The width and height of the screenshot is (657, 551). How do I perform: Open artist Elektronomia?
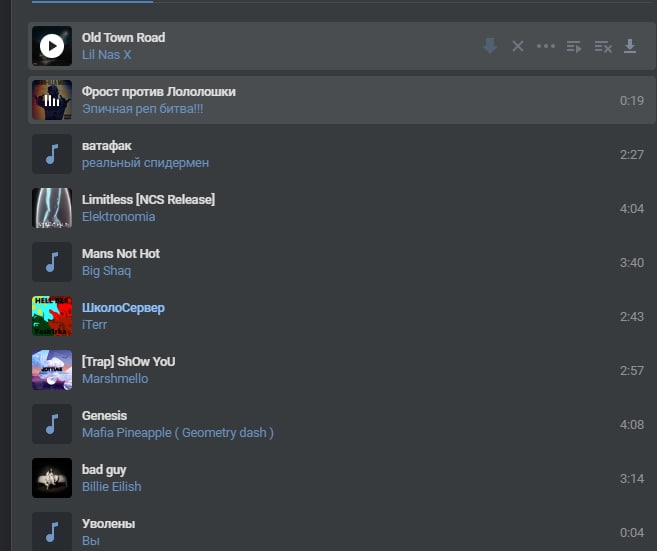coord(119,217)
